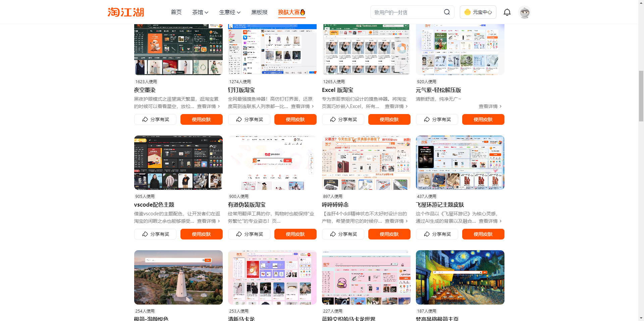Expand 查看详情 for 飞屋环游记主题皮肤

[490, 221]
